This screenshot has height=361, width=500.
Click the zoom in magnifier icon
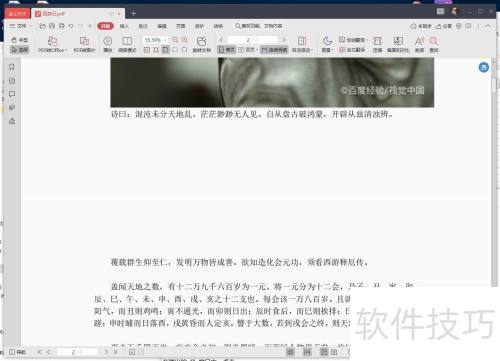click(x=175, y=40)
